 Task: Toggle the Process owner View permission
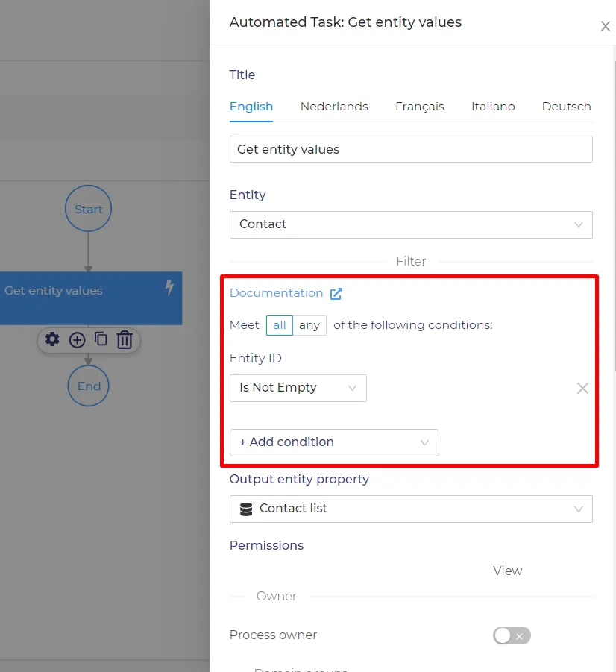pyautogui.click(x=512, y=635)
